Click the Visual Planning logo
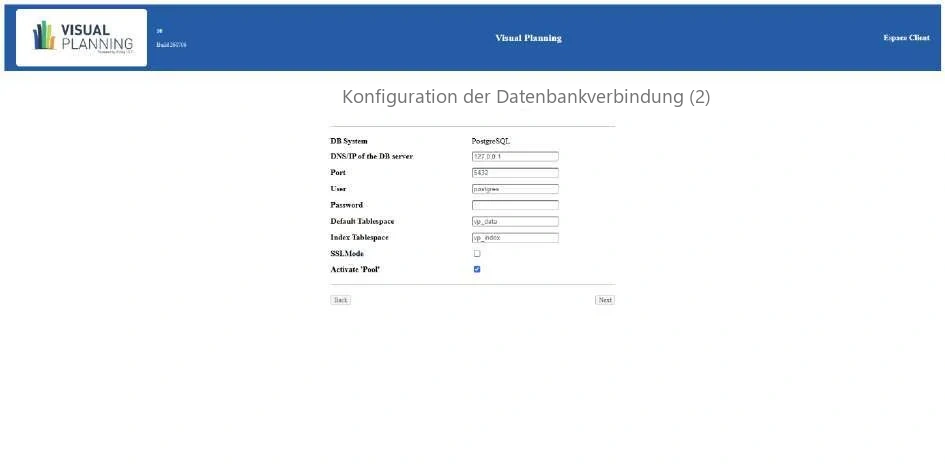This screenshot has height=465, width=945. 81,37
